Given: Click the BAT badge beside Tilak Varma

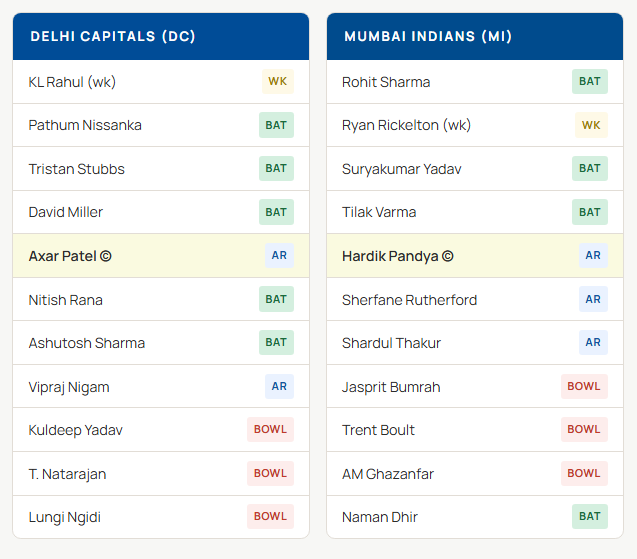Looking at the screenshot, I should [x=590, y=212].
